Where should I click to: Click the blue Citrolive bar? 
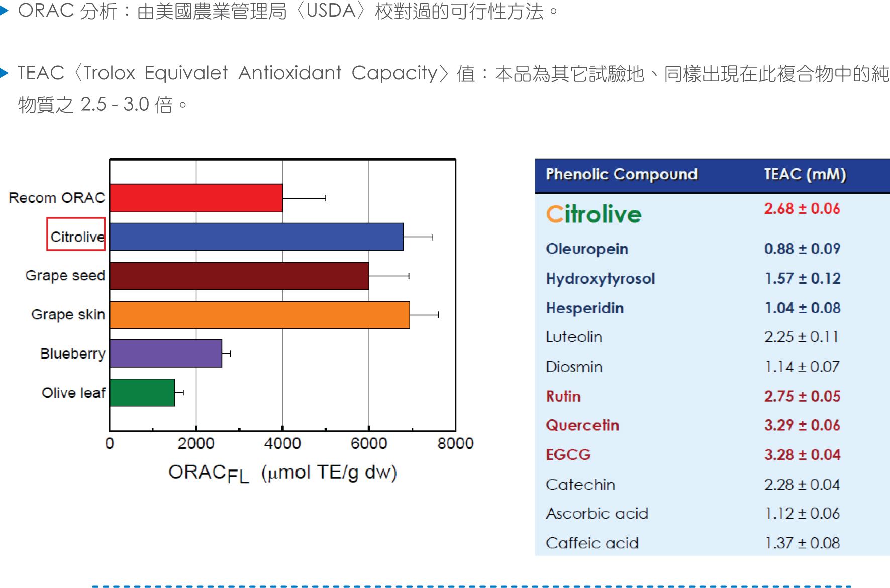pyautogui.click(x=256, y=237)
